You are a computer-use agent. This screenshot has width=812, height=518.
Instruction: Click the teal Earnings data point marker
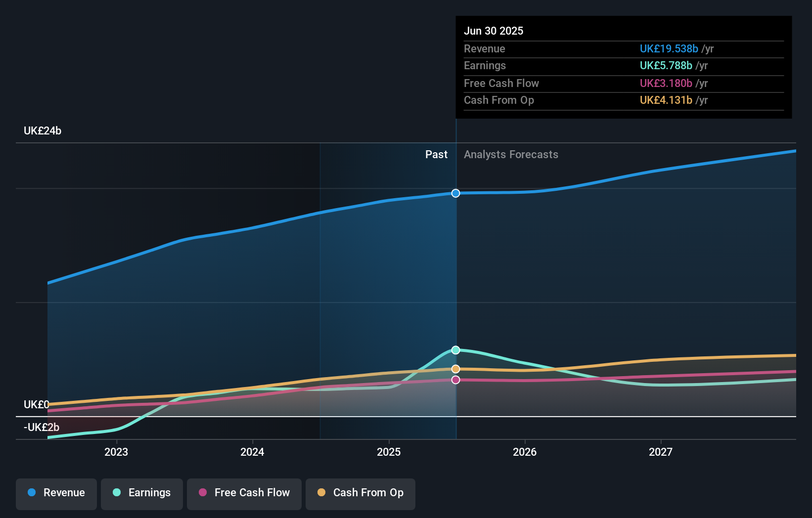[455, 349]
